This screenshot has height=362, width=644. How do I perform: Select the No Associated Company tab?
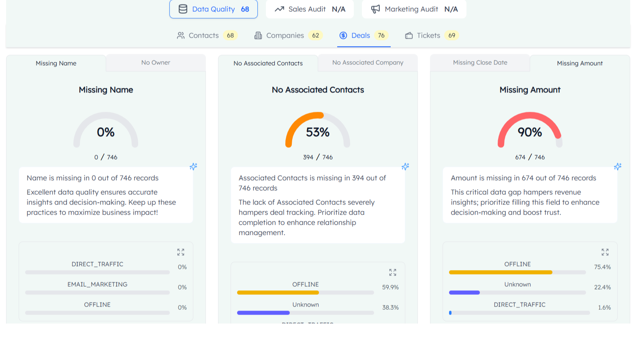pyautogui.click(x=368, y=63)
